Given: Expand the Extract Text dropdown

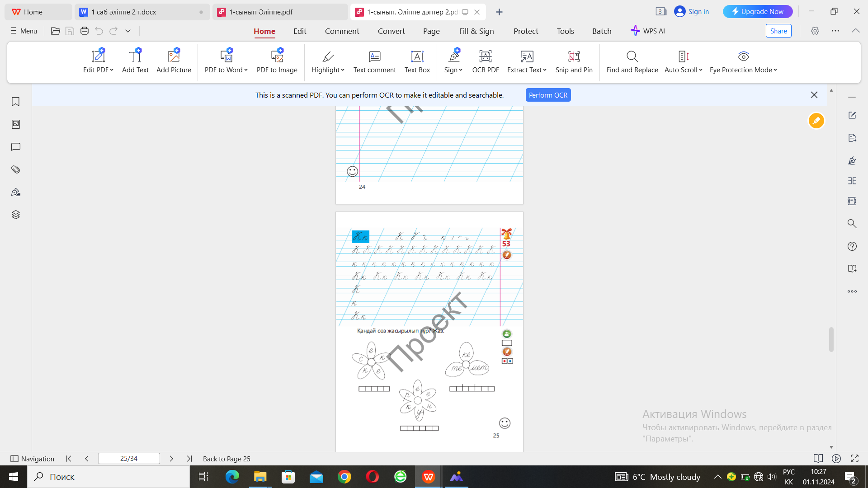Looking at the screenshot, I should 545,70.
